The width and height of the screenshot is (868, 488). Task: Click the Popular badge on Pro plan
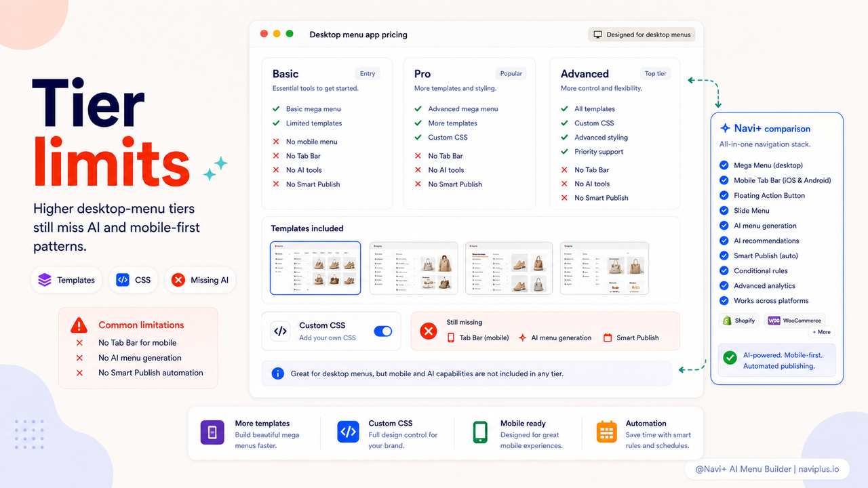tap(511, 74)
